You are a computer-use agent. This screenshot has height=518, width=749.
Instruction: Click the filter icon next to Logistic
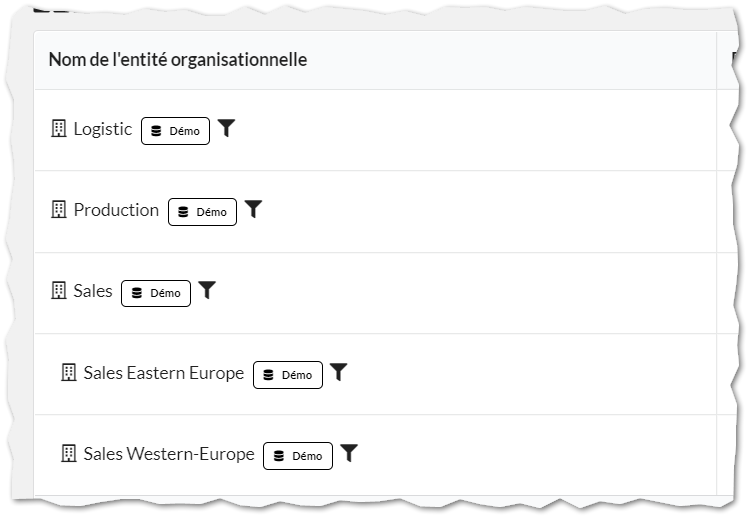(226, 128)
